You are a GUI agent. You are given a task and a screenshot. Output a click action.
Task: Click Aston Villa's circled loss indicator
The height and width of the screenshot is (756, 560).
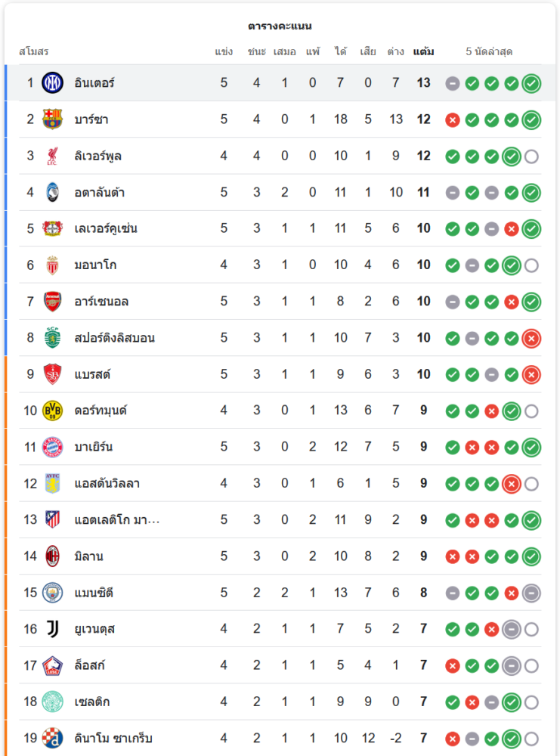(512, 484)
